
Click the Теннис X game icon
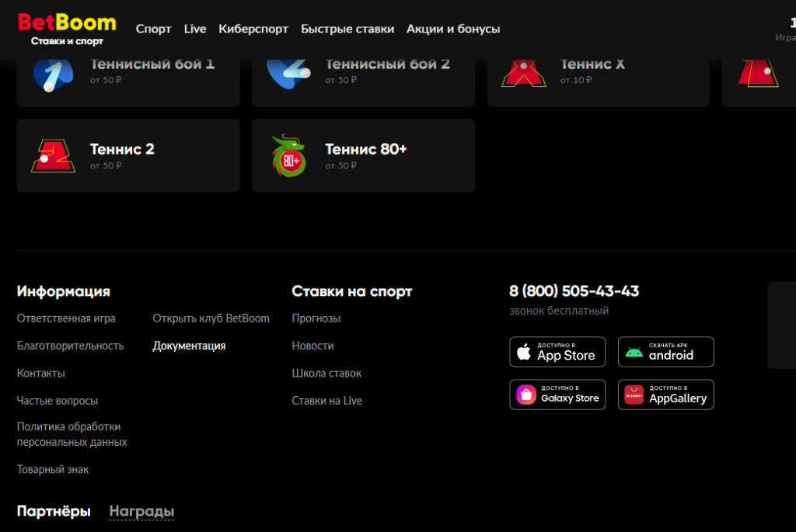click(523, 74)
